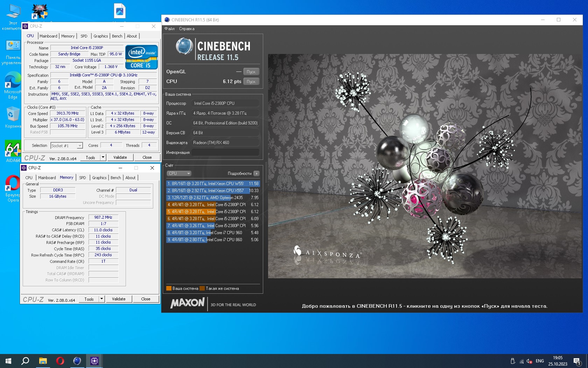
Task: Click the brown Такая же система legend swatch
Action: 202,288
